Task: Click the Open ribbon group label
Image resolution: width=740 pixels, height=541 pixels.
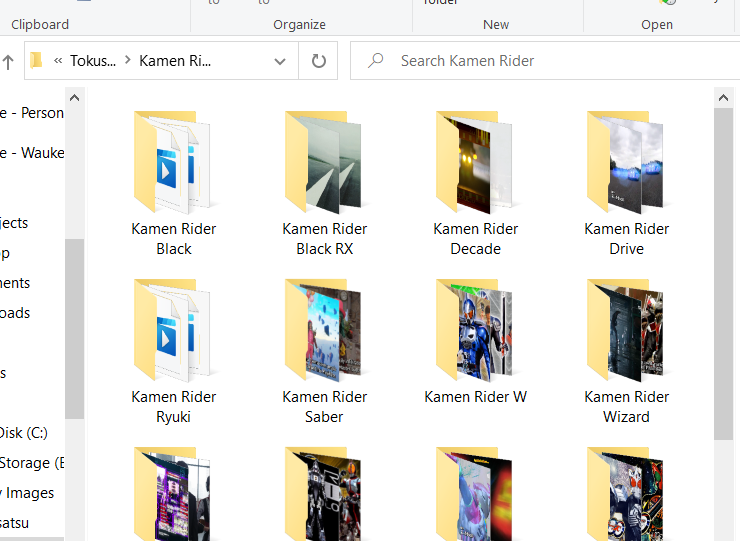Action: point(657,25)
